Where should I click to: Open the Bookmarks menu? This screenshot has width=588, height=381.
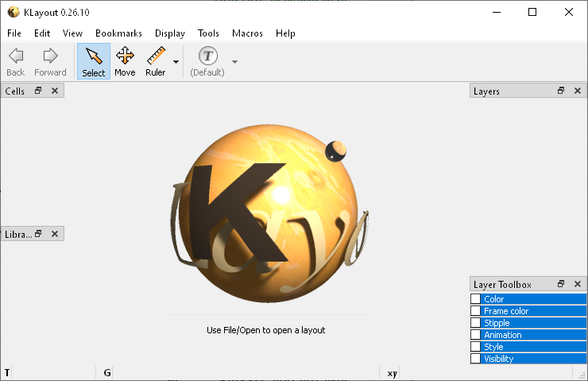(118, 33)
